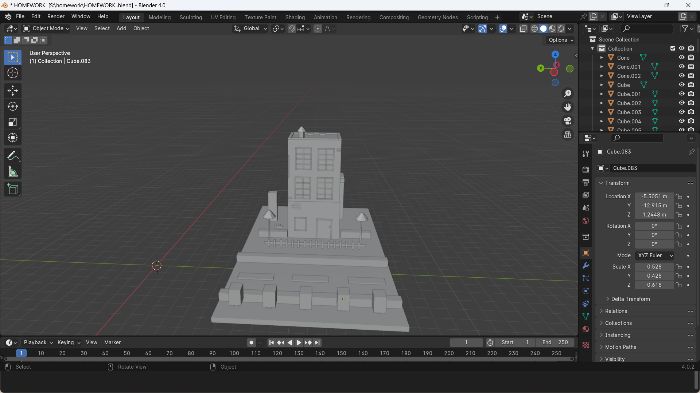Toggle lock on Location X

[679, 196]
